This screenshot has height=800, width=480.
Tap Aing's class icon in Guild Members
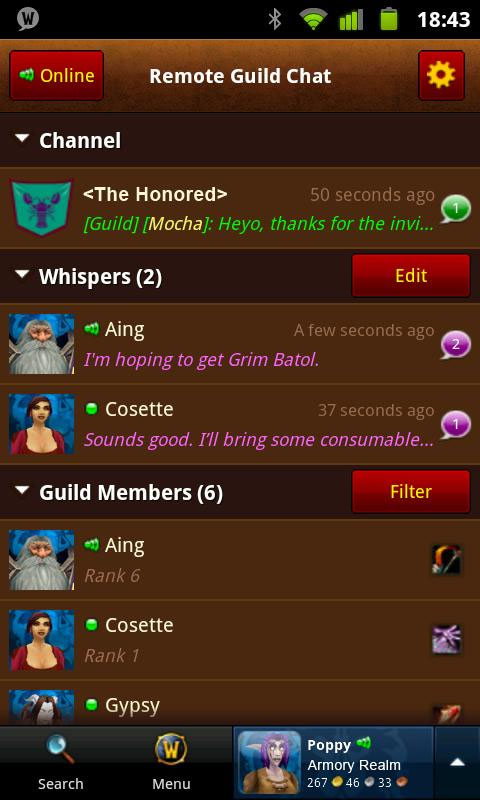[x=446, y=560]
